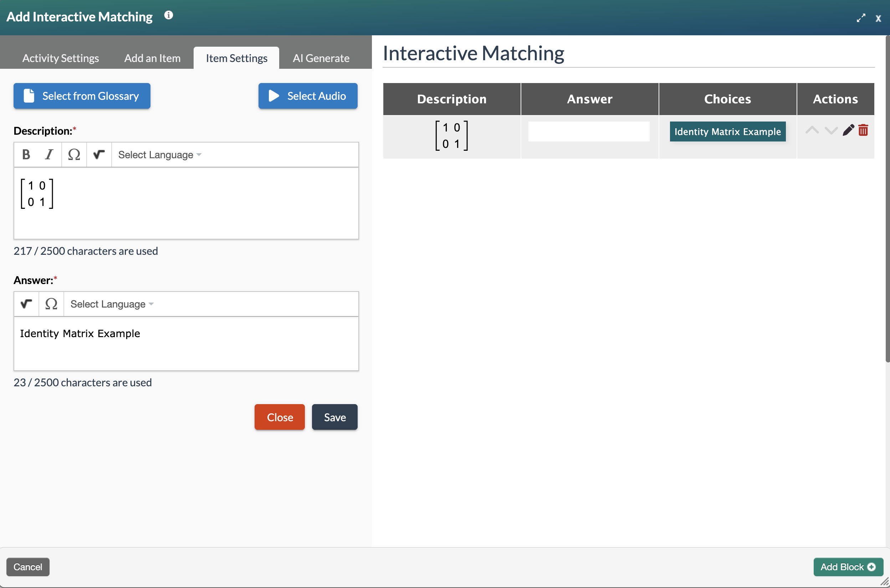Insert a special character into the description

[x=74, y=154]
